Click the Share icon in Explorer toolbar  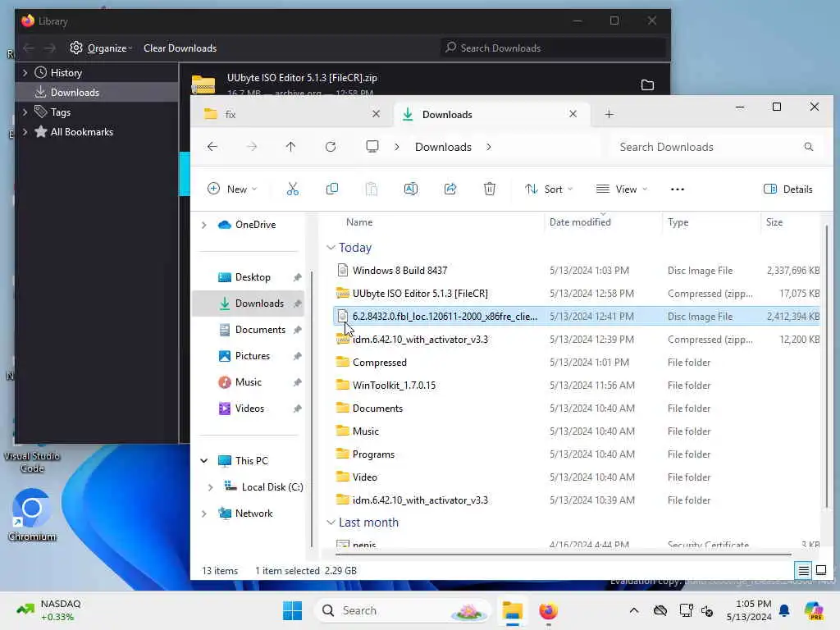pyautogui.click(x=450, y=189)
